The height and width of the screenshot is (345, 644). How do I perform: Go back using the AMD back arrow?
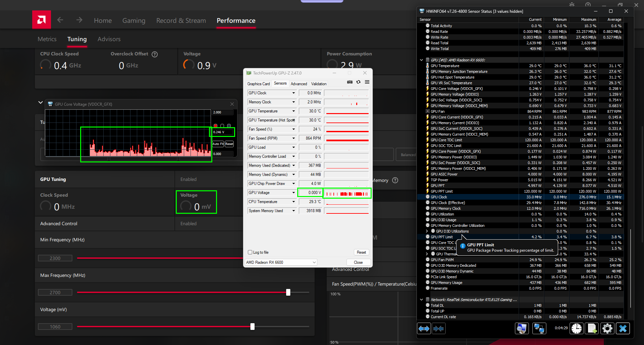click(x=60, y=20)
